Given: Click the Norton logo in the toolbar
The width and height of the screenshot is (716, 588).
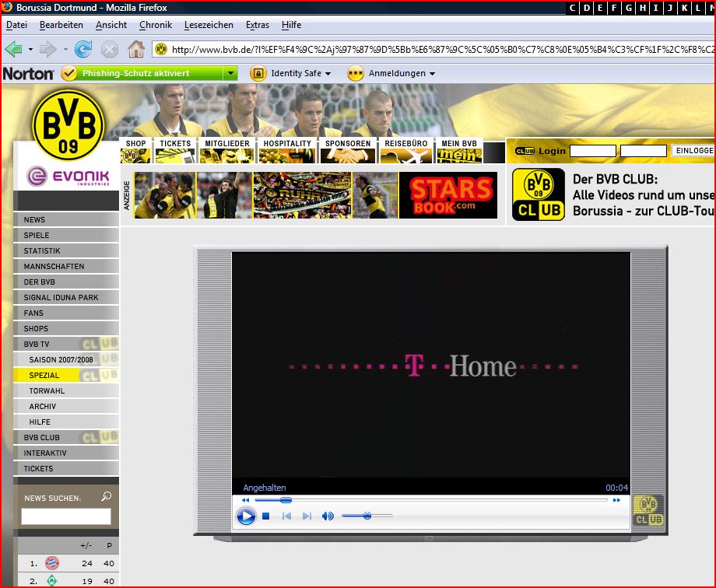Looking at the screenshot, I should 28,73.
